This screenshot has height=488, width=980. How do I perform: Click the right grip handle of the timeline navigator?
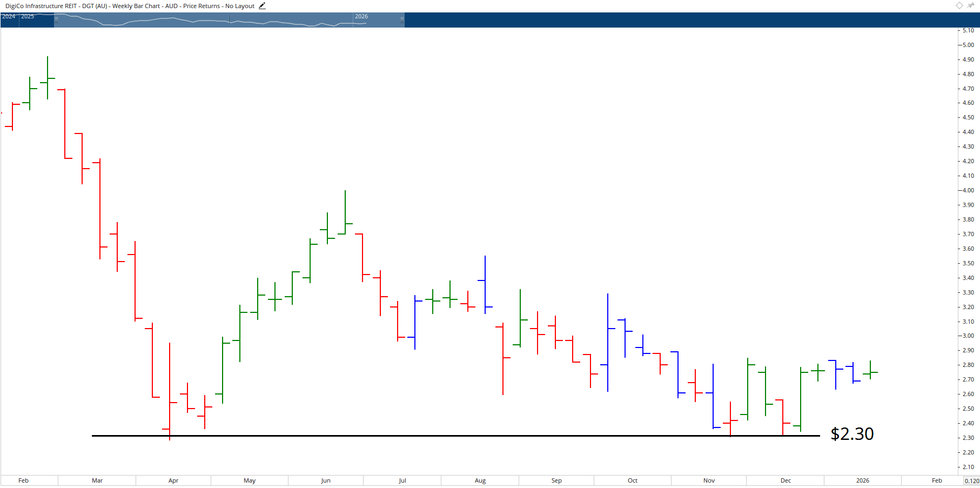click(x=402, y=20)
